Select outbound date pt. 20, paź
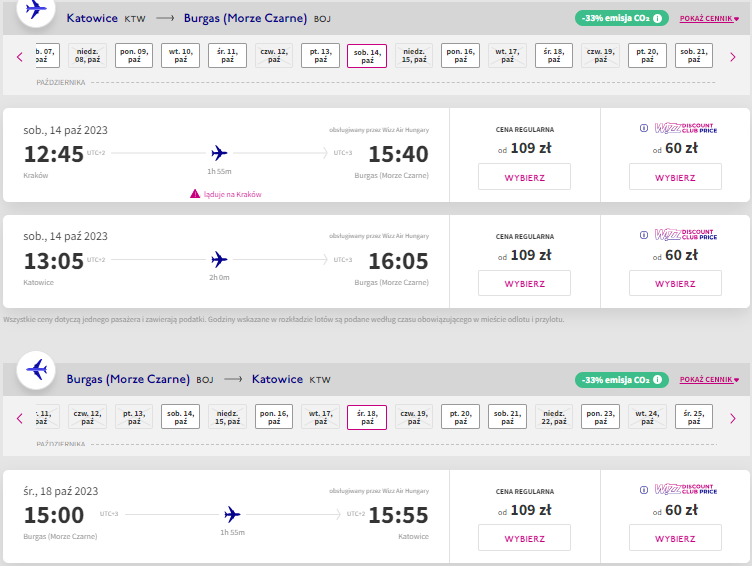 pos(647,55)
